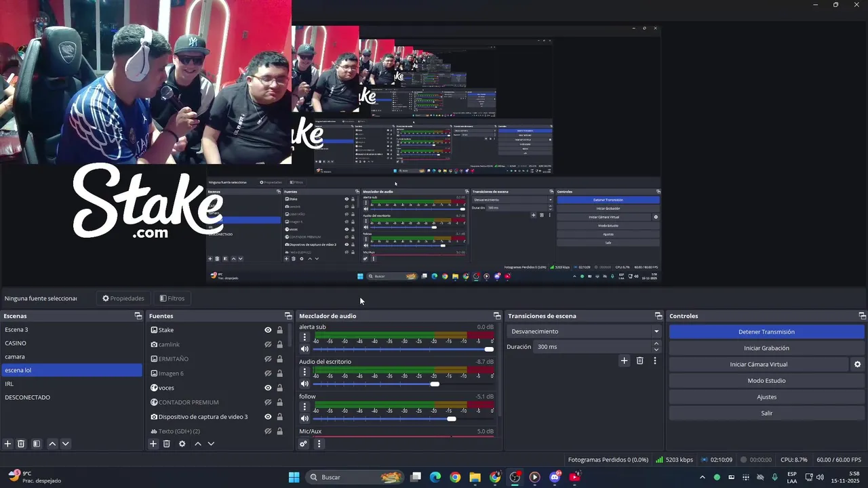The image size is (868, 488).
Task: Unlock the voces source
Action: 279,388
